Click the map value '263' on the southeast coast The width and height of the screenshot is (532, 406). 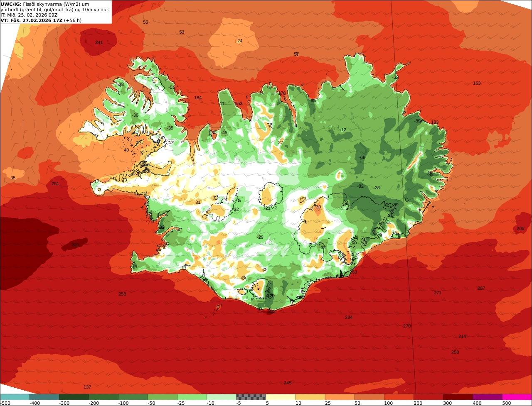click(x=353, y=272)
